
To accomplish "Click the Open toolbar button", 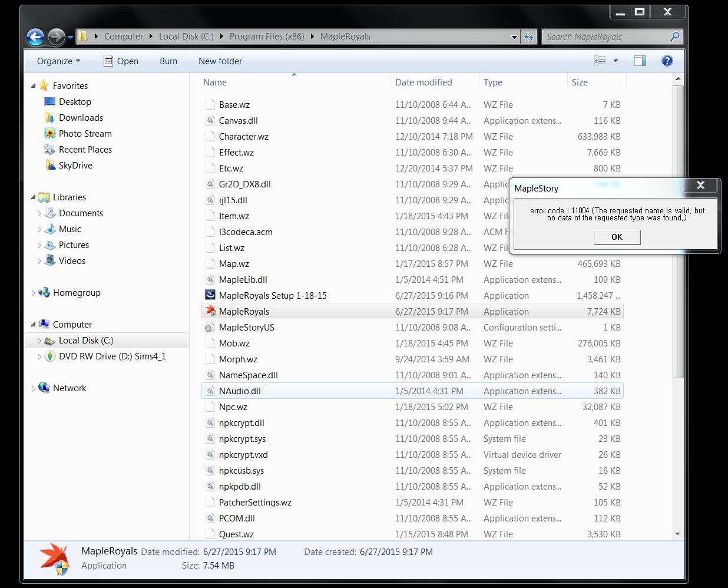I will click(x=121, y=61).
